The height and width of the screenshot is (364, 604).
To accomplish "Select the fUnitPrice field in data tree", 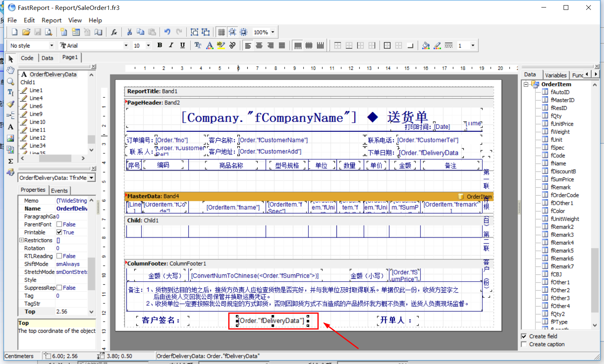I will tap(562, 124).
